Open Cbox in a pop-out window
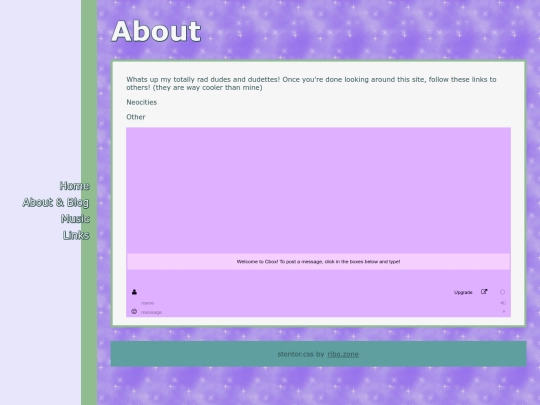The width and height of the screenshot is (540, 405). click(484, 292)
